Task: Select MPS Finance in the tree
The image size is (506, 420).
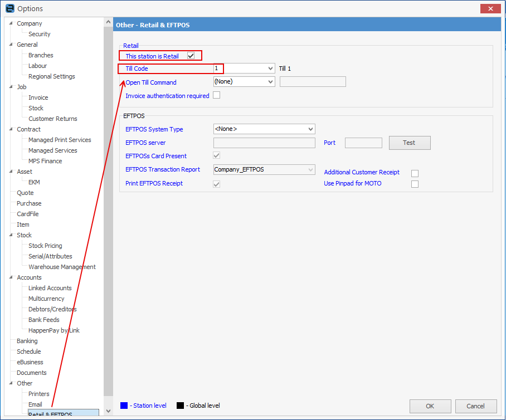Action: (45, 161)
